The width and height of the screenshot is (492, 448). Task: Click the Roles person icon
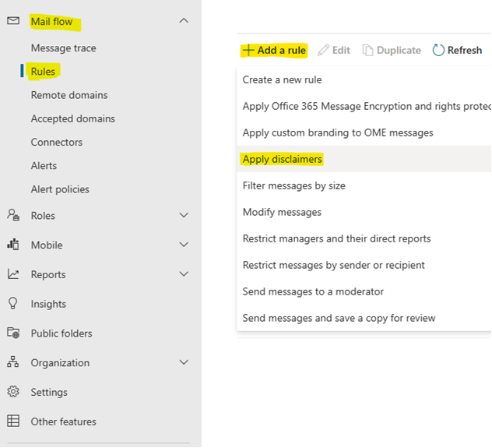click(x=13, y=215)
